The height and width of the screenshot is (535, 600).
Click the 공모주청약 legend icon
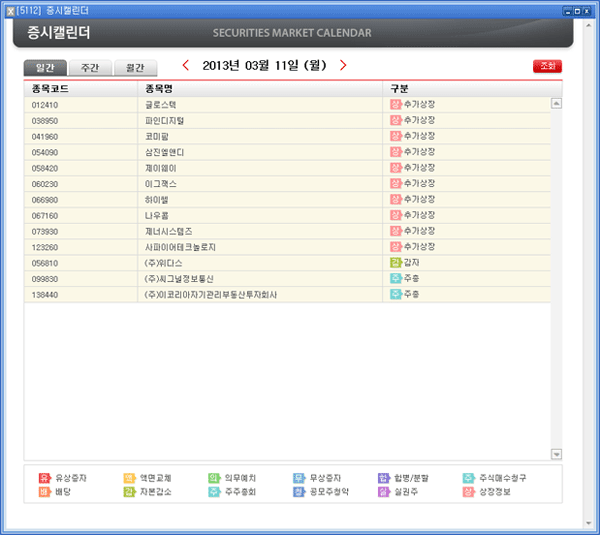299,492
